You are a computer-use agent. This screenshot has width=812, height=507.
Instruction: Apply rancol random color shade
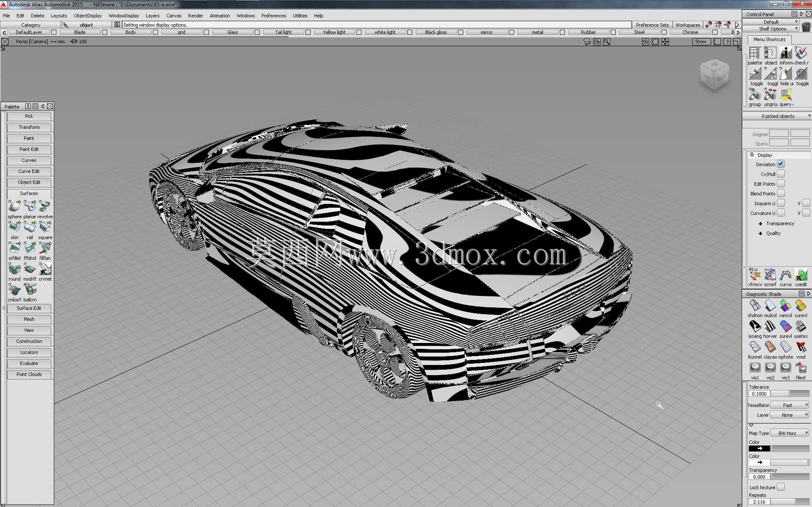click(786, 306)
